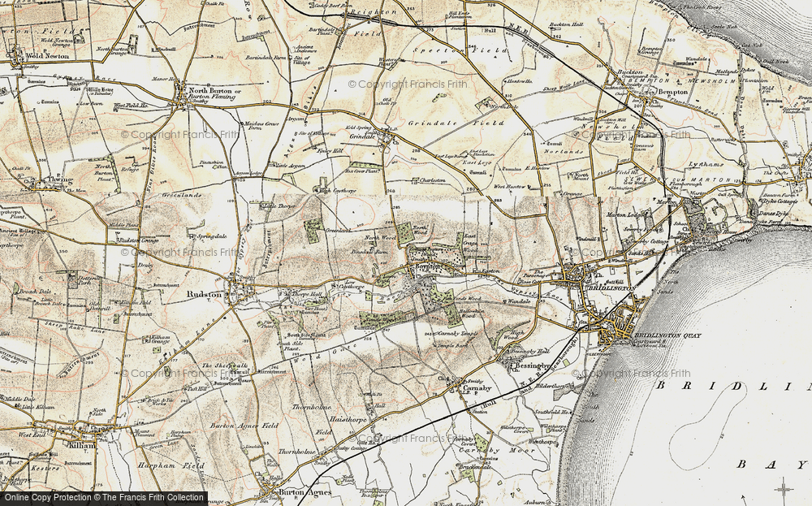Click the Bempton village label
This screenshot has width=812, height=506.
tap(672, 92)
